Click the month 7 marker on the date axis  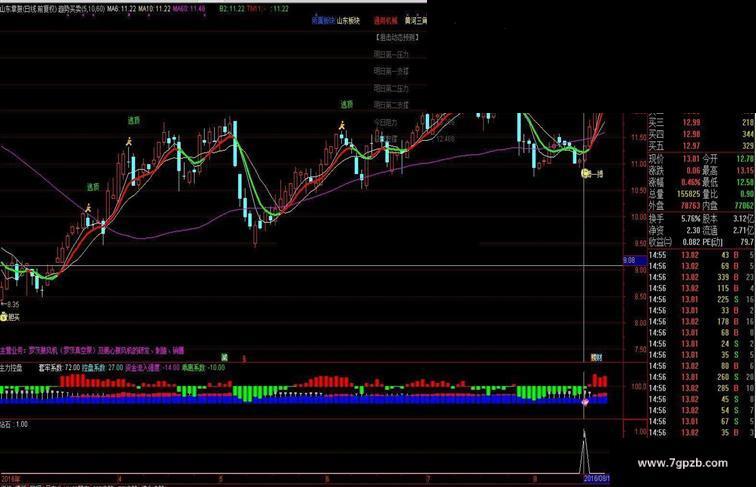428,479
